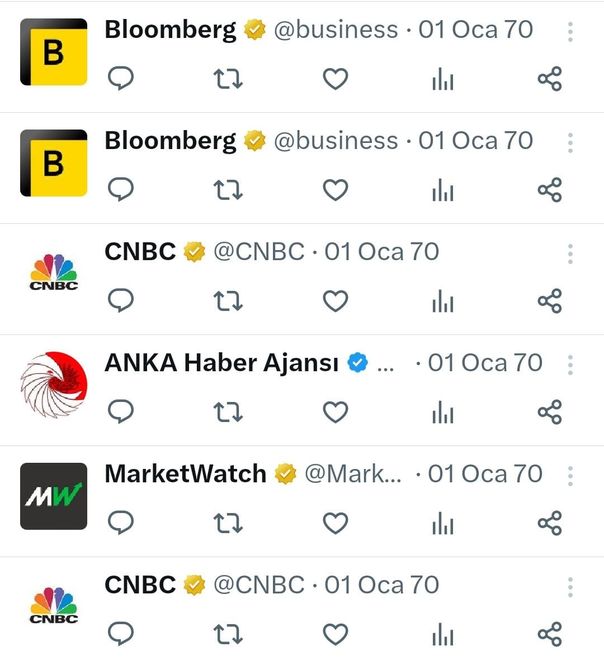604x666 pixels.
Task: Like the topmost Bloomberg post
Action: point(336,79)
